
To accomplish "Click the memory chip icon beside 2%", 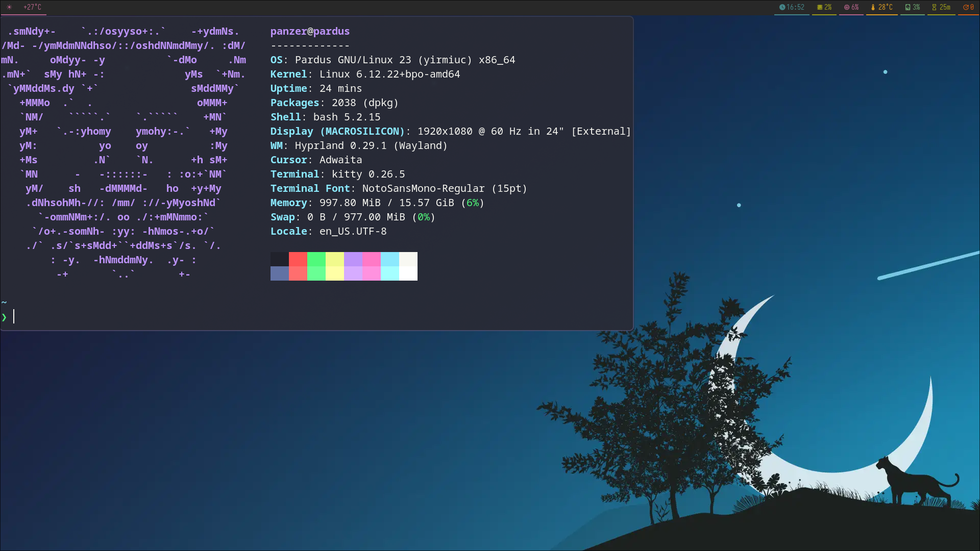I will tap(820, 7).
